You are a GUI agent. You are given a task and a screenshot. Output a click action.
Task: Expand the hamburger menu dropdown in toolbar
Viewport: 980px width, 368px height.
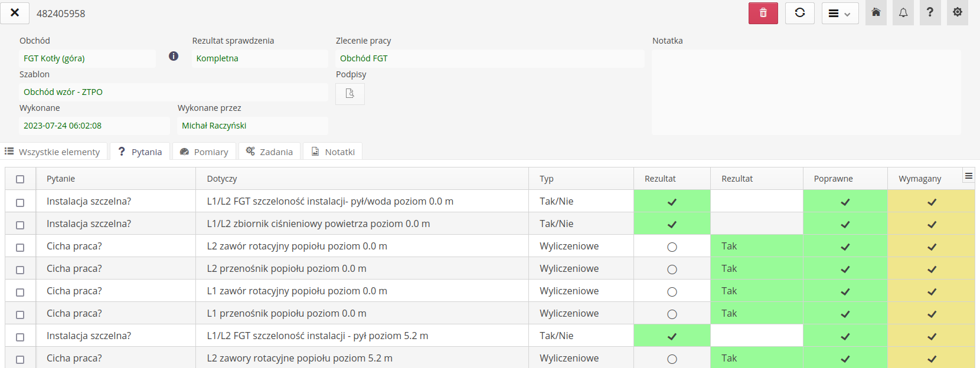click(x=839, y=13)
